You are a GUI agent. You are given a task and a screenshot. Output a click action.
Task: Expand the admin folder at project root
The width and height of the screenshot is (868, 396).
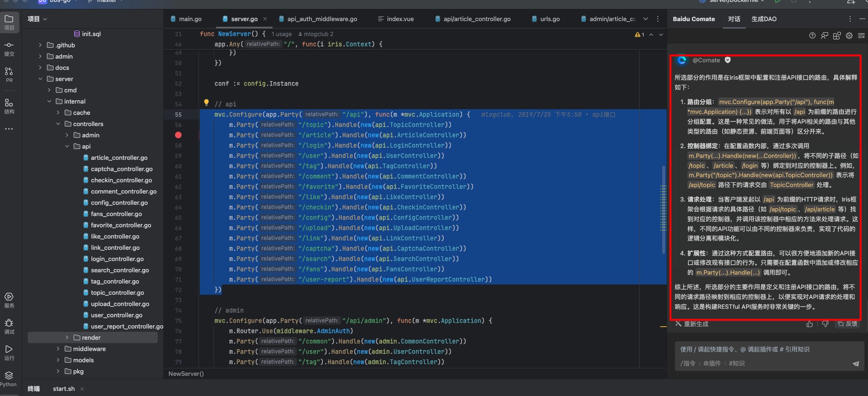click(40, 56)
